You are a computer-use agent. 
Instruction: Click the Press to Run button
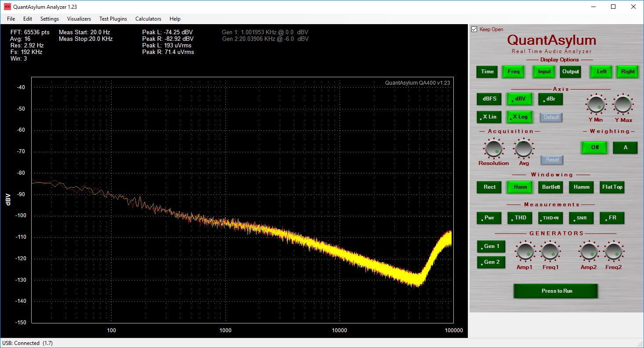click(557, 291)
